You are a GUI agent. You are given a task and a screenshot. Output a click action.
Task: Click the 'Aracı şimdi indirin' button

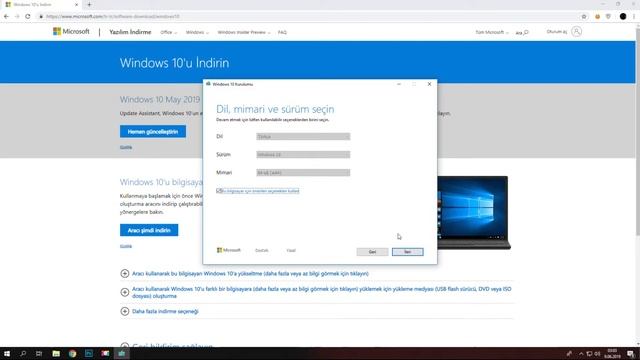[149, 230]
